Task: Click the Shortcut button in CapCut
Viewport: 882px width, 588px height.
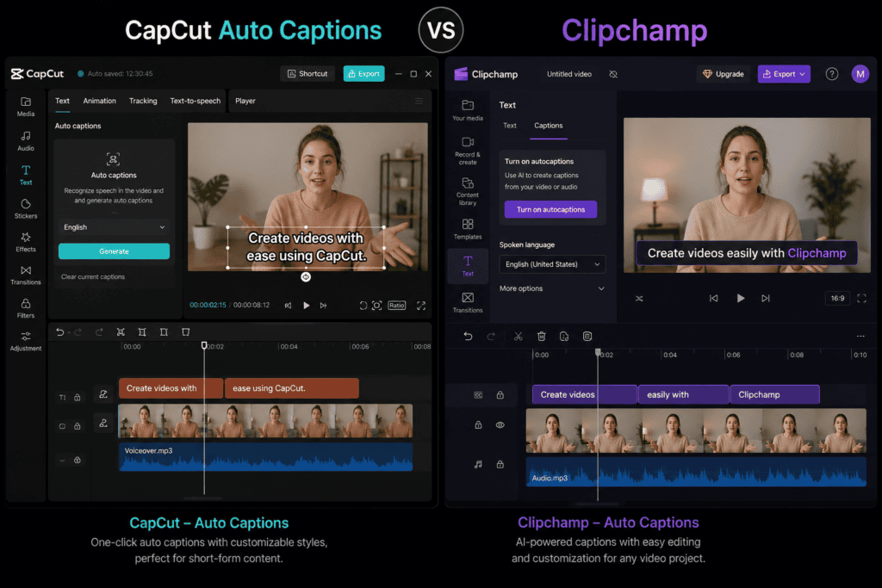Action: 307,74
